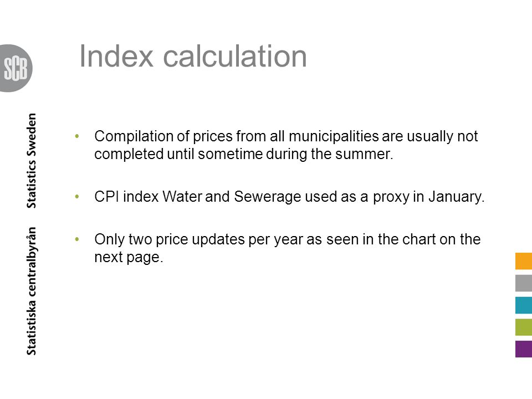Click the first green bullet point
The image size is (532, 399).
tap(77, 136)
